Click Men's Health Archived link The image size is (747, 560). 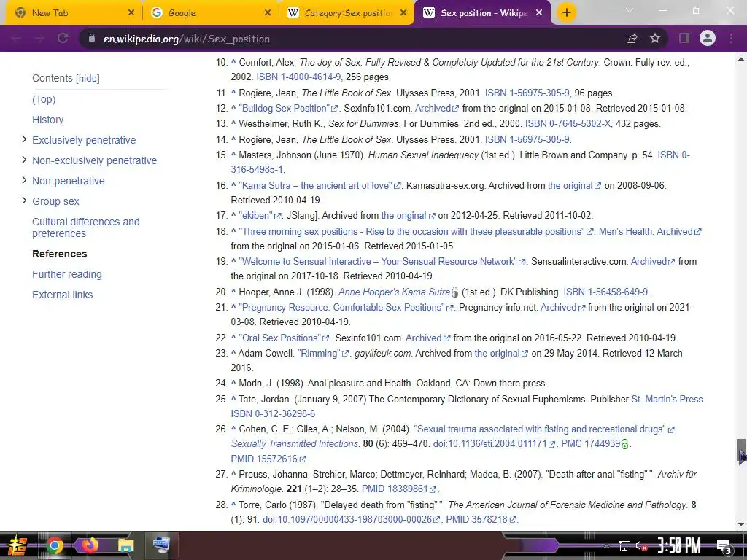tap(679, 231)
